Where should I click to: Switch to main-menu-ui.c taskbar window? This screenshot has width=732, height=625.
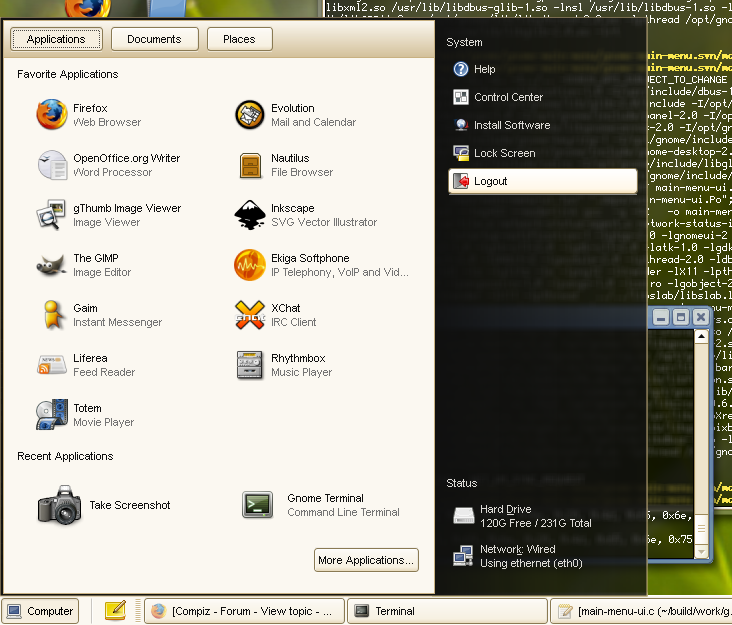(x=641, y=611)
